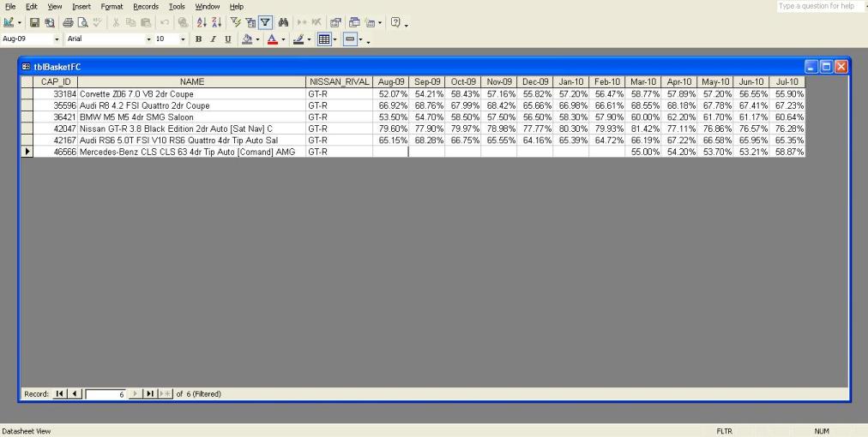This screenshot has height=437, width=868.
Task: Click the View design toolbar icon
Action: [9, 22]
